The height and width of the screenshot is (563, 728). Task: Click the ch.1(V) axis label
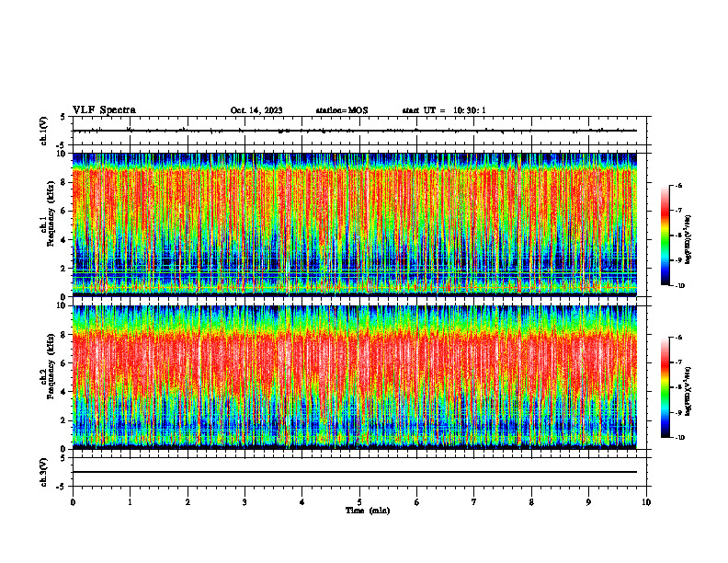pos(44,131)
